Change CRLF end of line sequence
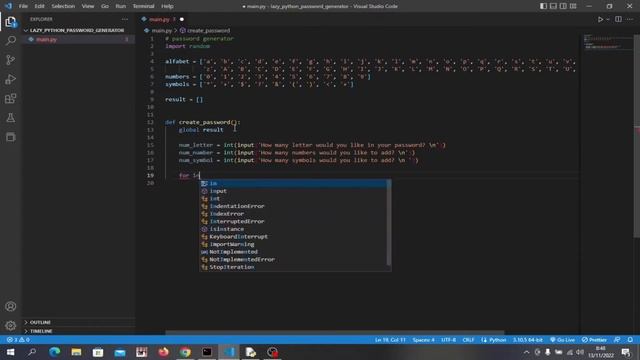640x360 pixels. 468,340
